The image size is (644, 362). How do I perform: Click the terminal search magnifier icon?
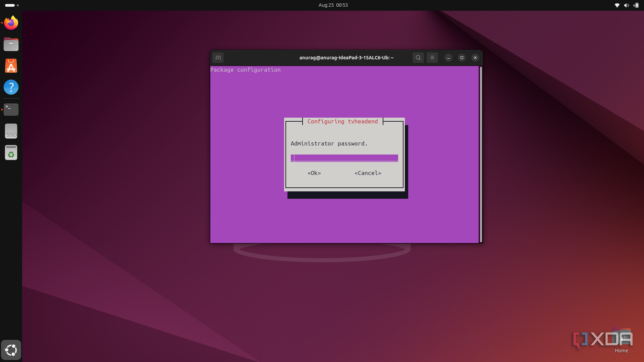[418, 58]
